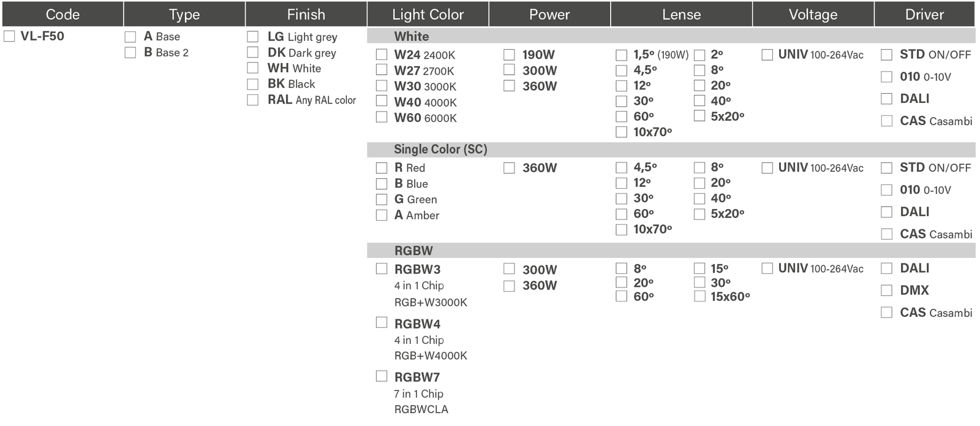Click the Single Color (SC) section heading
Screen dimensions: 980x426
pyautogui.click(x=440, y=150)
